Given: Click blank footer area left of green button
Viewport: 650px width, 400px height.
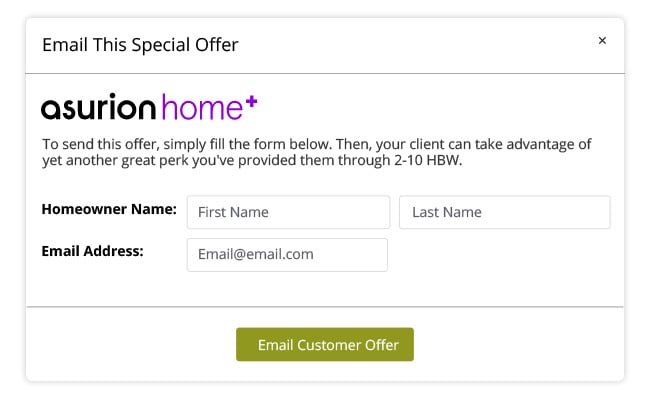Looking at the screenshot, I should click(x=130, y=345).
